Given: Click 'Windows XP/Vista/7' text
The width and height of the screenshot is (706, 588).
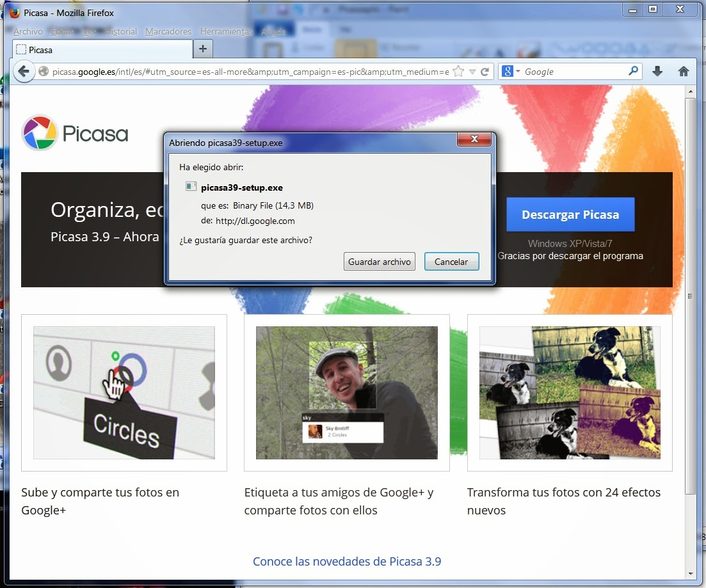Looking at the screenshot, I should (570, 244).
